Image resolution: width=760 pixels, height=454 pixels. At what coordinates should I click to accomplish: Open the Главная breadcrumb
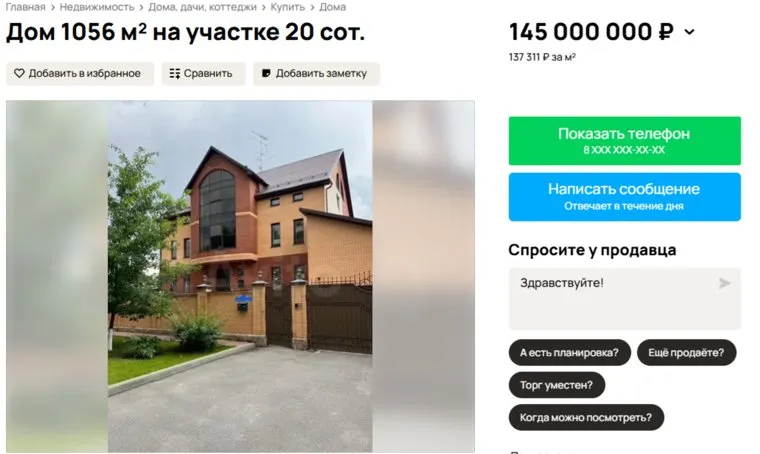click(25, 7)
